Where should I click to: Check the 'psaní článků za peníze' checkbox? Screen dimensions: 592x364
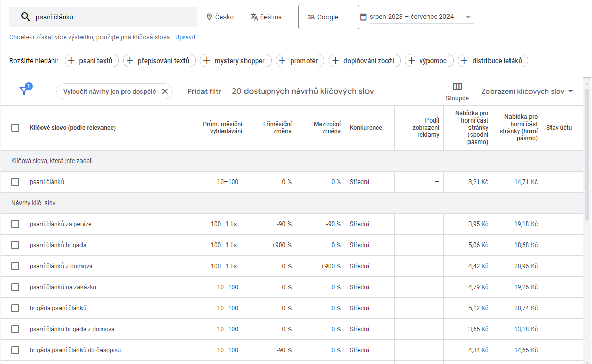tap(15, 224)
